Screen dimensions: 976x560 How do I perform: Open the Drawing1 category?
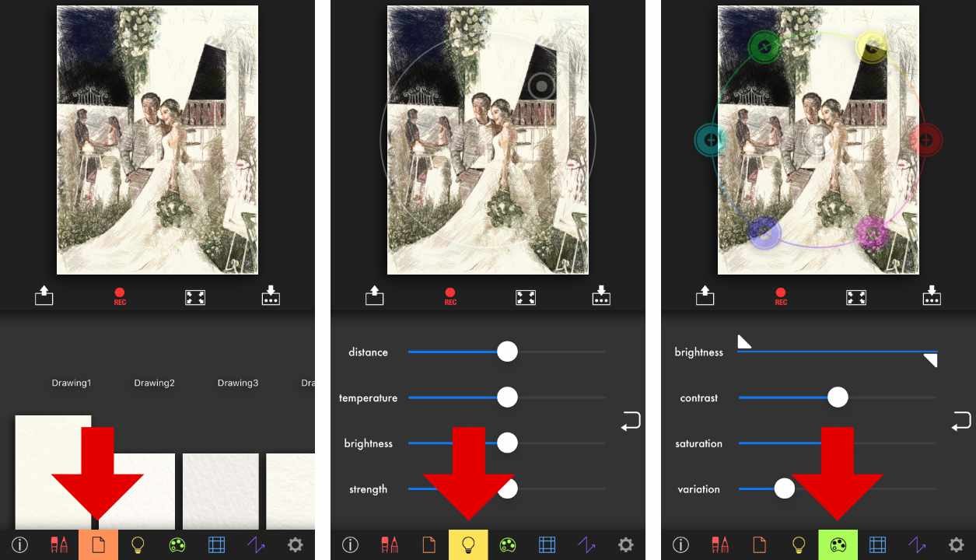[x=71, y=382]
